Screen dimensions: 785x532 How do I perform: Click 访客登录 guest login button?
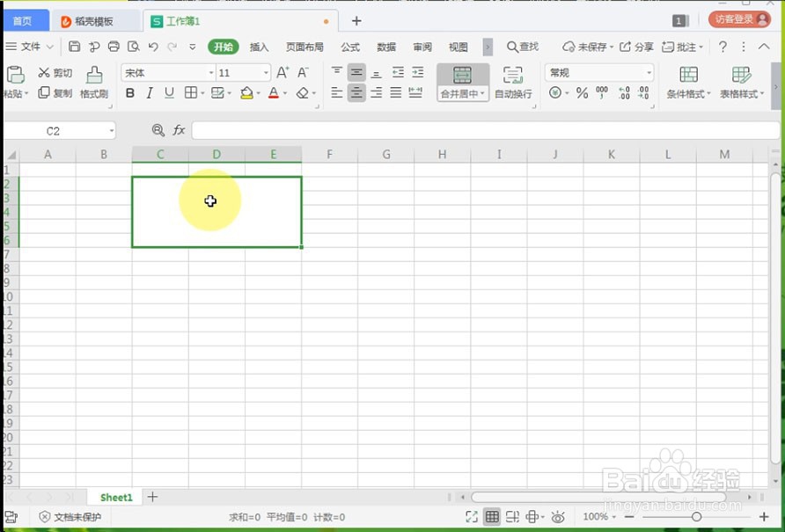[x=739, y=19]
